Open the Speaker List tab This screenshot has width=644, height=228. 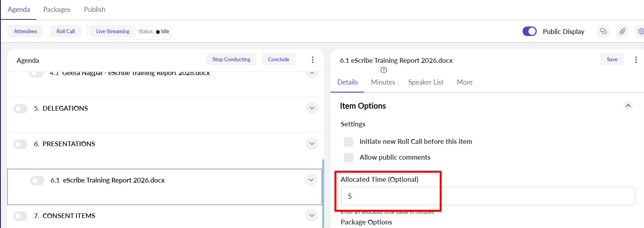pyautogui.click(x=426, y=82)
